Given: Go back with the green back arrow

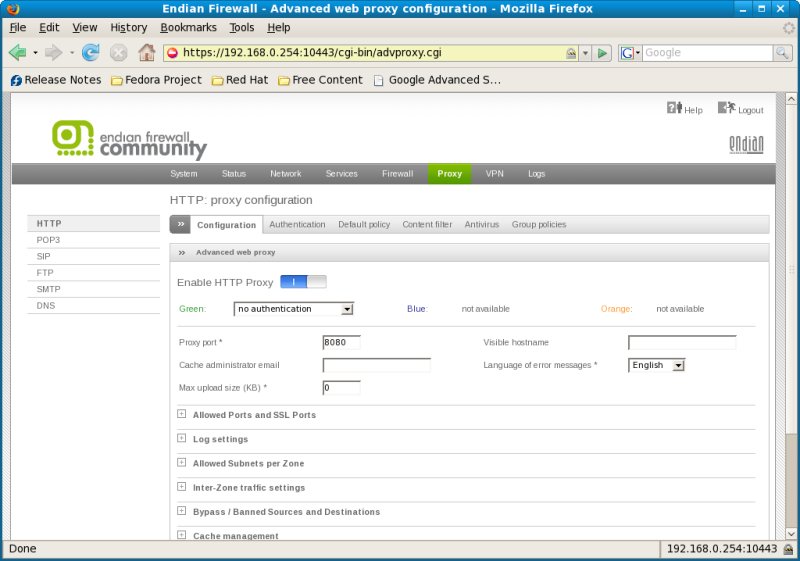Looking at the screenshot, I should click(x=18, y=53).
